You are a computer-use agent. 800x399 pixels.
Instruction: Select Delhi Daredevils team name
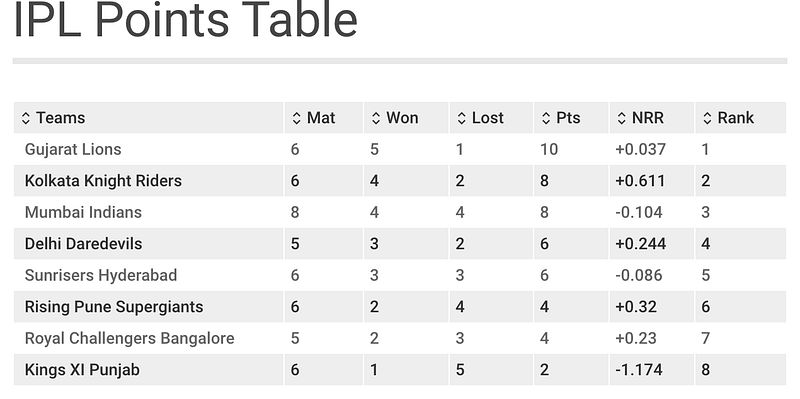[84, 244]
